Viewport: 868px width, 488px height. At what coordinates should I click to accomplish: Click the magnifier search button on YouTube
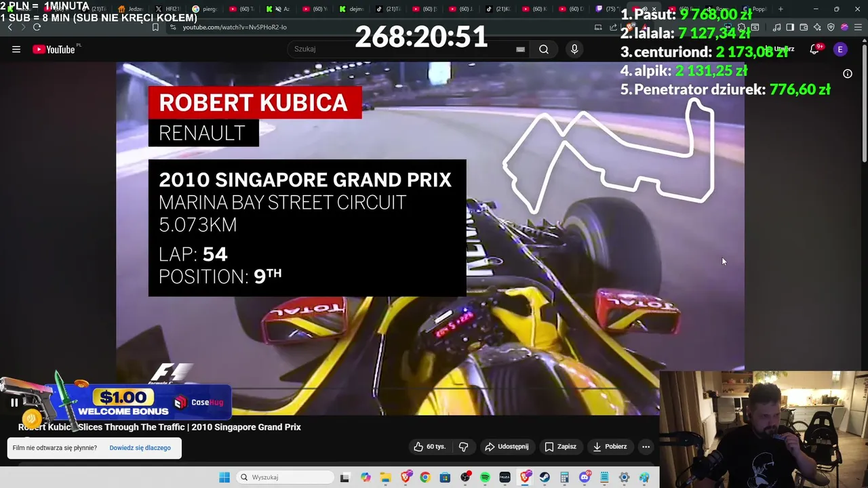point(544,49)
